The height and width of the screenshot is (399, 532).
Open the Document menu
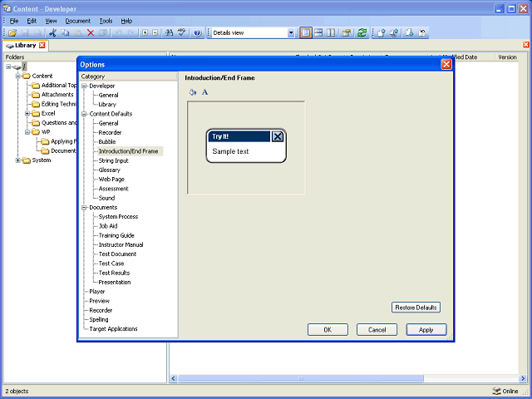(x=78, y=21)
